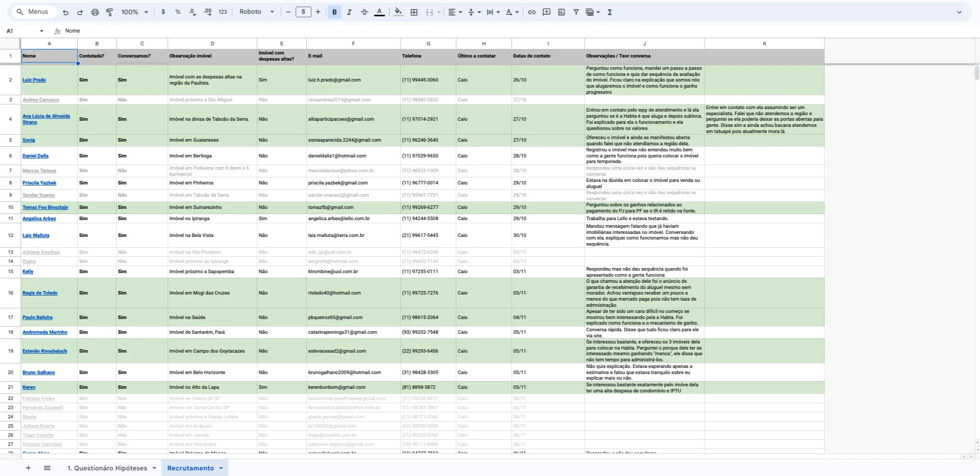
Task: Open the fill color picker
Action: tap(398, 12)
